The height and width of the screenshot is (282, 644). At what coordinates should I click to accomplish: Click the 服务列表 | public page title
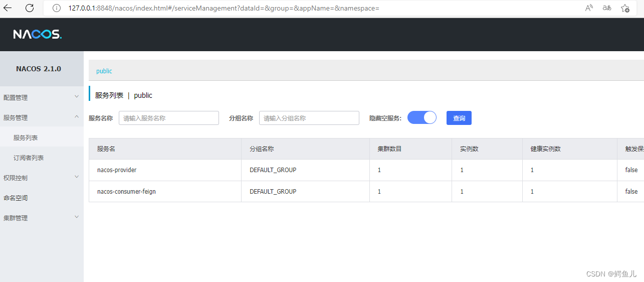[124, 95]
